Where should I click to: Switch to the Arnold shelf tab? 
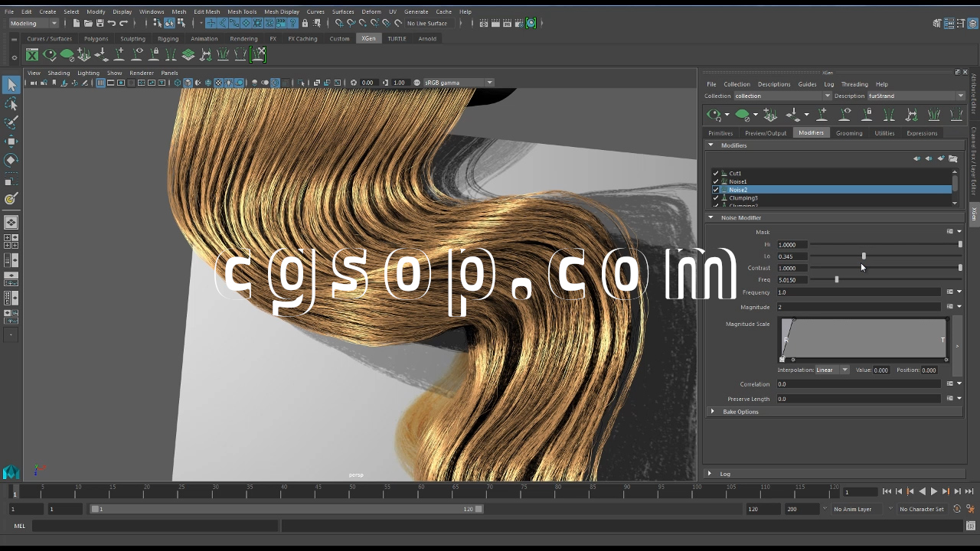coord(427,38)
